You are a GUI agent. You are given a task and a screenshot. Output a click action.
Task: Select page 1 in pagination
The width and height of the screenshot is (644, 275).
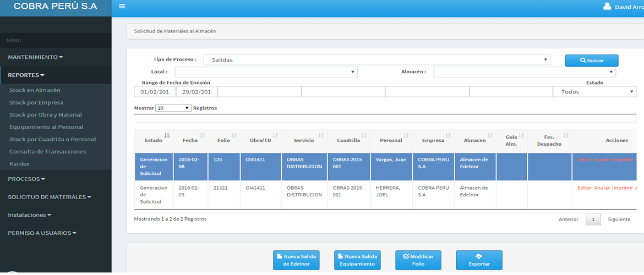(x=593, y=219)
